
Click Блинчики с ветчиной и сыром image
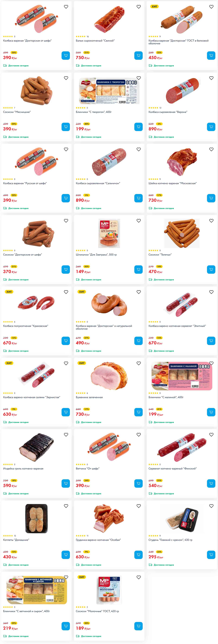(x=36, y=590)
